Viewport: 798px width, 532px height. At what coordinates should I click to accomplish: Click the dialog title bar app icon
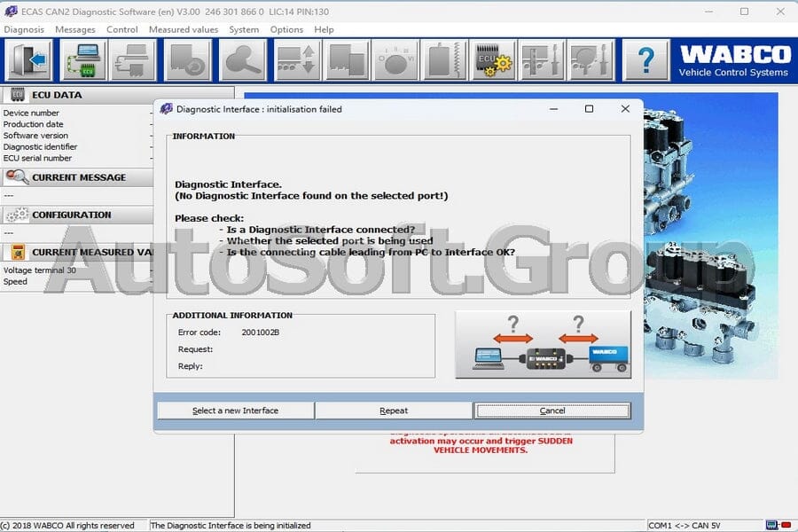click(x=167, y=108)
